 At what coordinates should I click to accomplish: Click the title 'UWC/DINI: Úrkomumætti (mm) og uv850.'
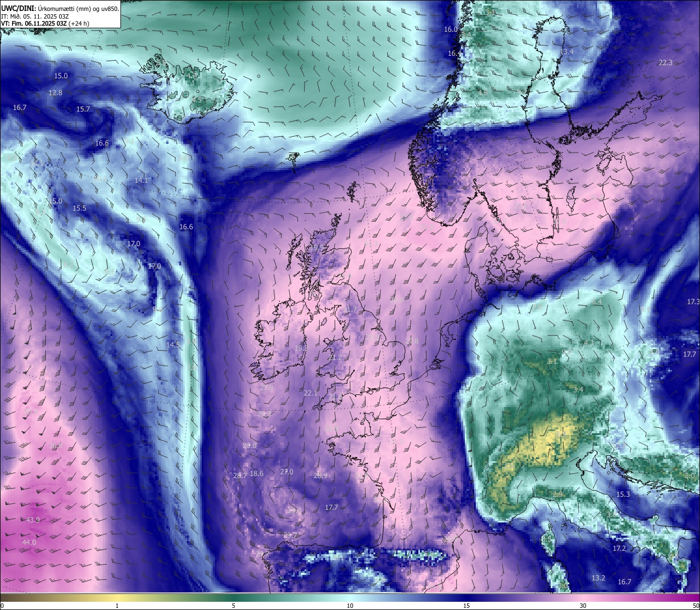coord(60,9)
